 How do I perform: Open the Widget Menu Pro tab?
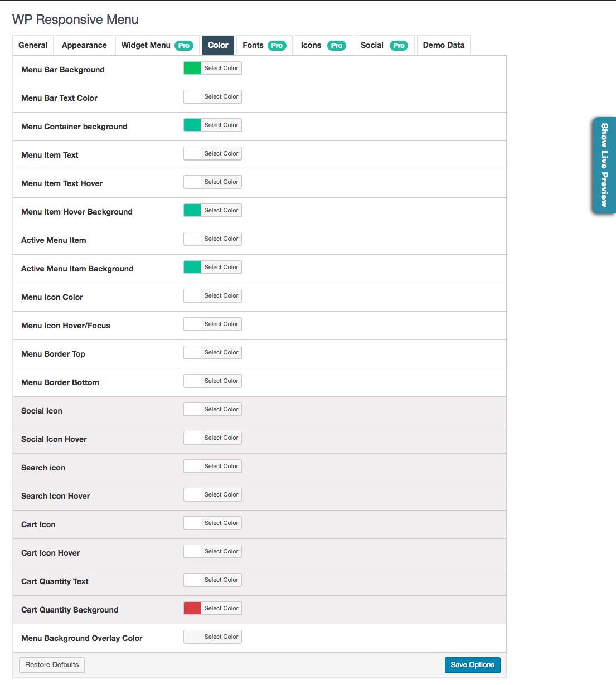point(157,45)
